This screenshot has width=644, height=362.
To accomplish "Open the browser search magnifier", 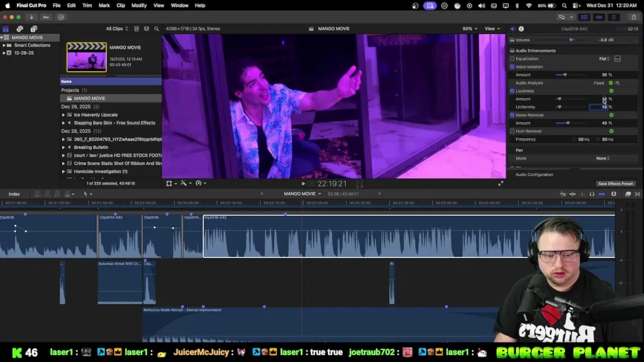I will tap(156, 29).
